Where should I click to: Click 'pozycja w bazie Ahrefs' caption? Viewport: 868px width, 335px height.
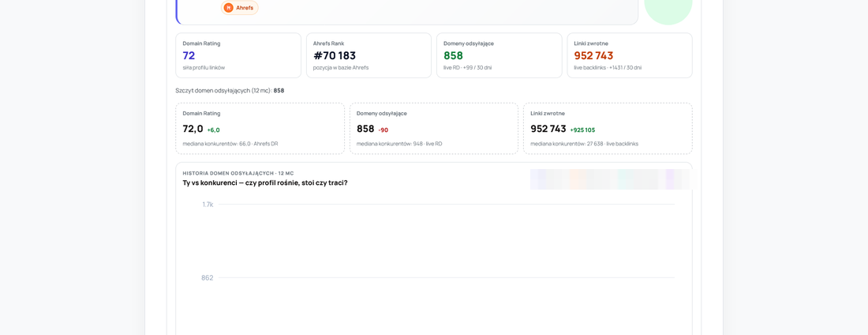click(340, 68)
